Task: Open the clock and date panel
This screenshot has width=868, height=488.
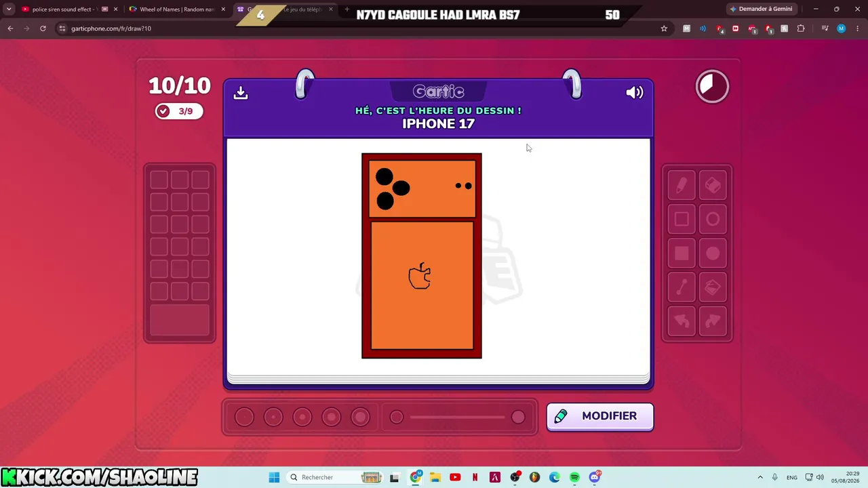Action: click(846, 477)
